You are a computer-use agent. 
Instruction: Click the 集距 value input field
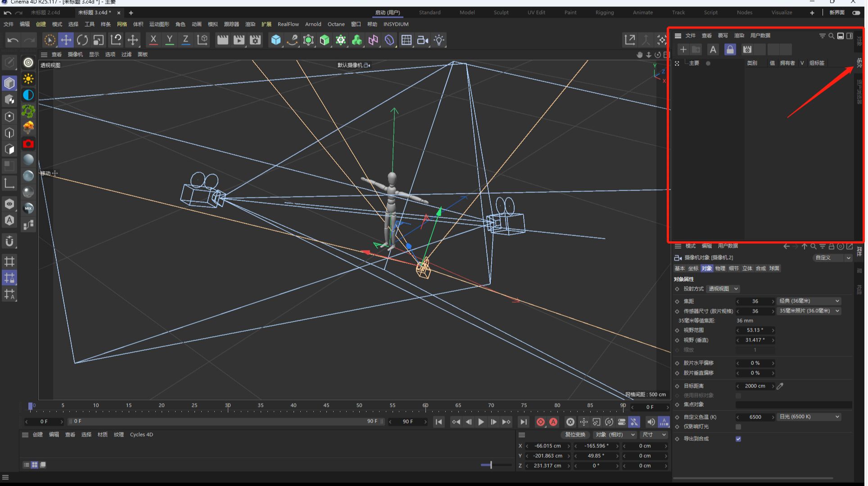(755, 301)
